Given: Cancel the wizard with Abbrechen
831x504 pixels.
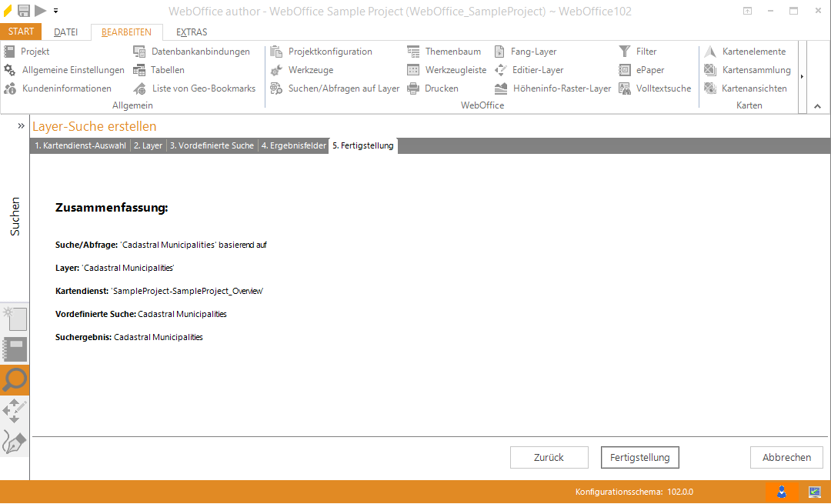Looking at the screenshot, I should [786, 457].
